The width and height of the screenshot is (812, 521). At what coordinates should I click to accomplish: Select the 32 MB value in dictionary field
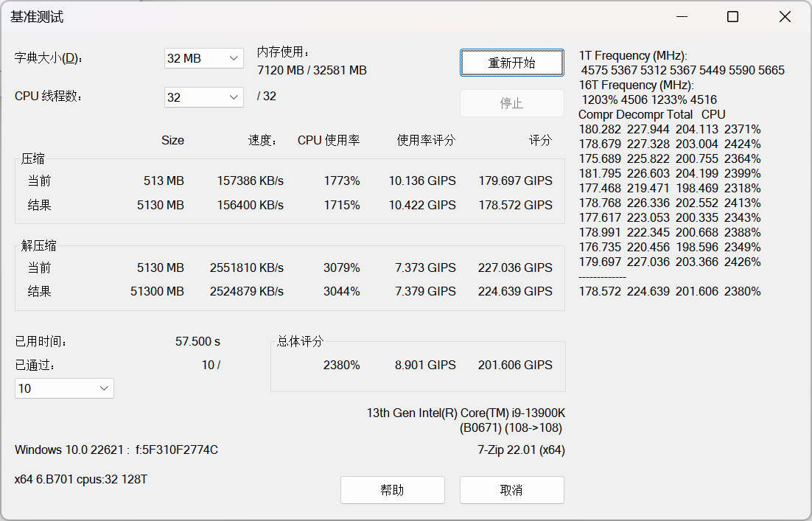click(x=186, y=58)
